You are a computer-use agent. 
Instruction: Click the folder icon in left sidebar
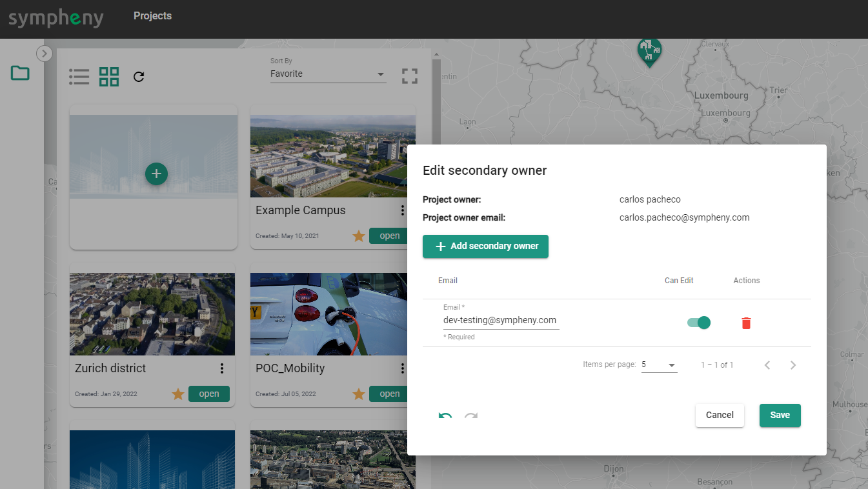20,74
